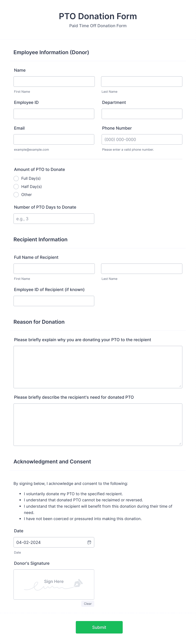Click the recipient's Last Name field
Image resolution: width=196 pixels, height=644 pixels.
click(141, 268)
